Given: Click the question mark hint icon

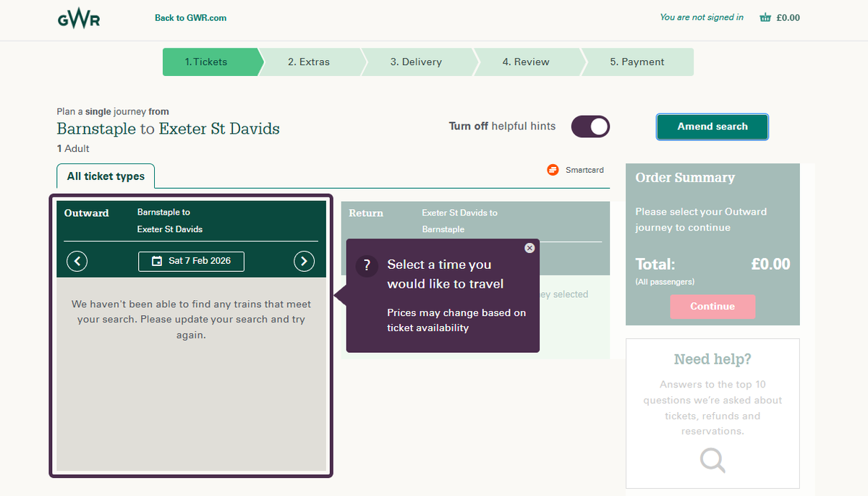Looking at the screenshot, I should 367,266.
